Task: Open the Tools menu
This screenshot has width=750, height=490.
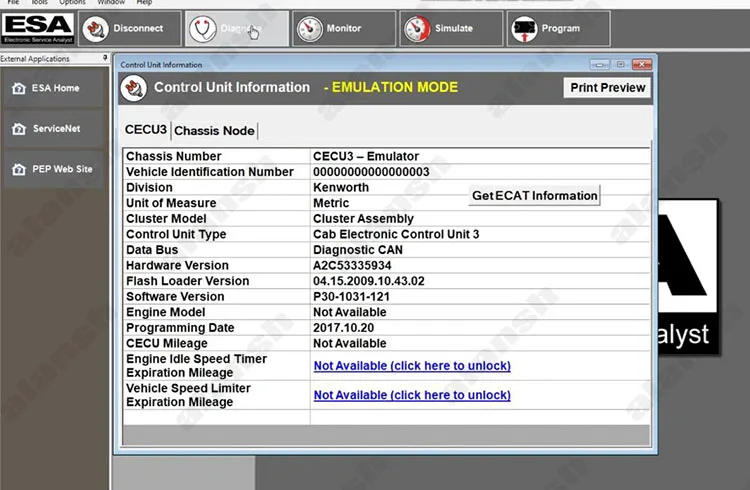Action: point(39,2)
